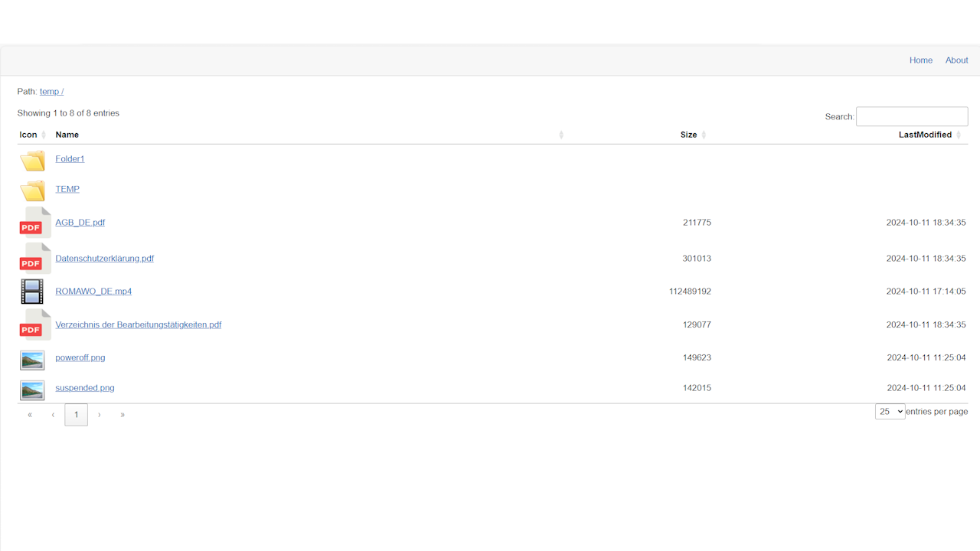
Task: Click the image icon for suspended.png
Action: point(32,390)
